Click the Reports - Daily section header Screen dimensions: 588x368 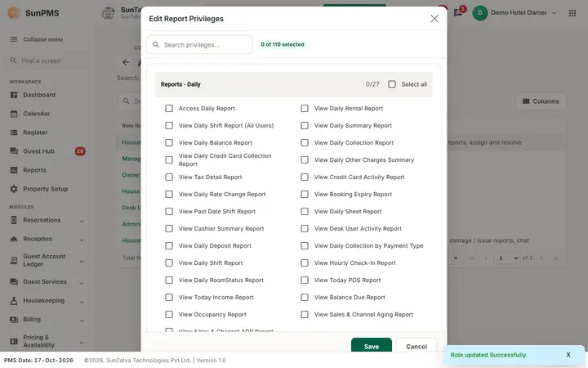[294, 84]
